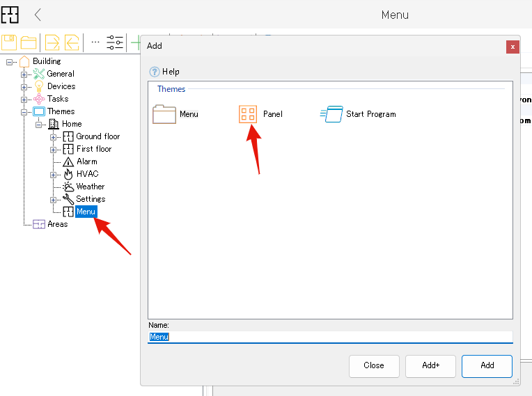Click the Close button in the Add dialog

(x=374, y=366)
